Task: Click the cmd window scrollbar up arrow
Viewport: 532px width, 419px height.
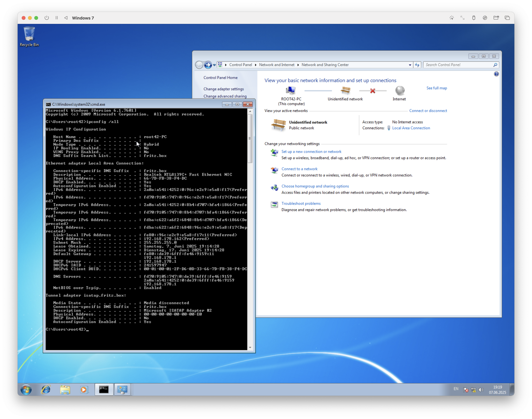Action: pyautogui.click(x=250, y=111)
